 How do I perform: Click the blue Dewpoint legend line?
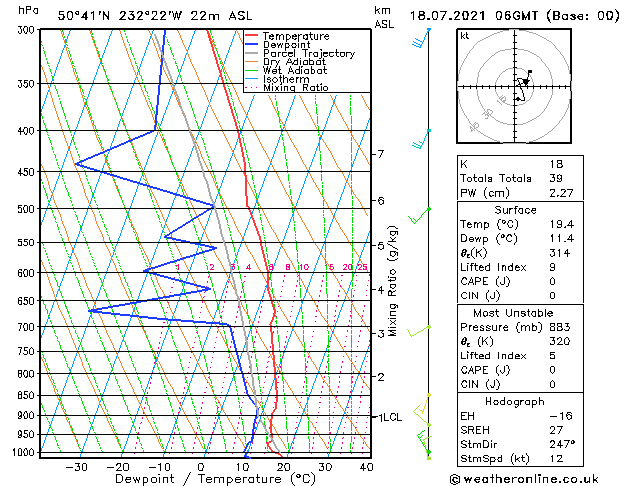(x=251, y=45)
